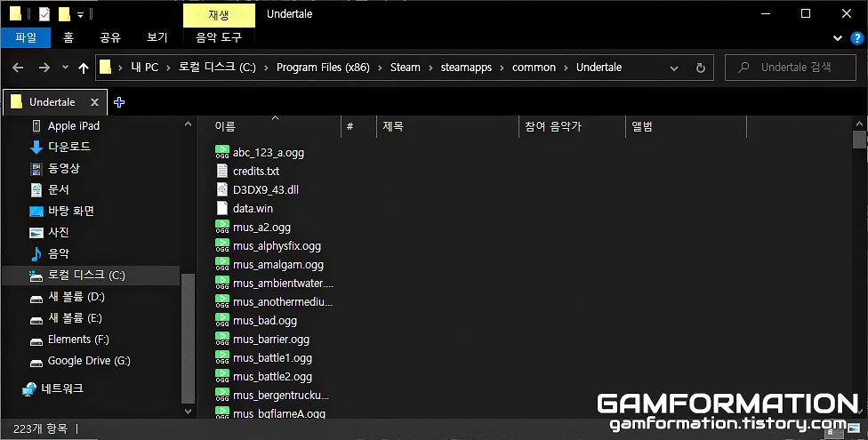Open the 보기 ribbon tab
Screen dimensions: 868x440
pyautogui.click(x=157, y=37)
